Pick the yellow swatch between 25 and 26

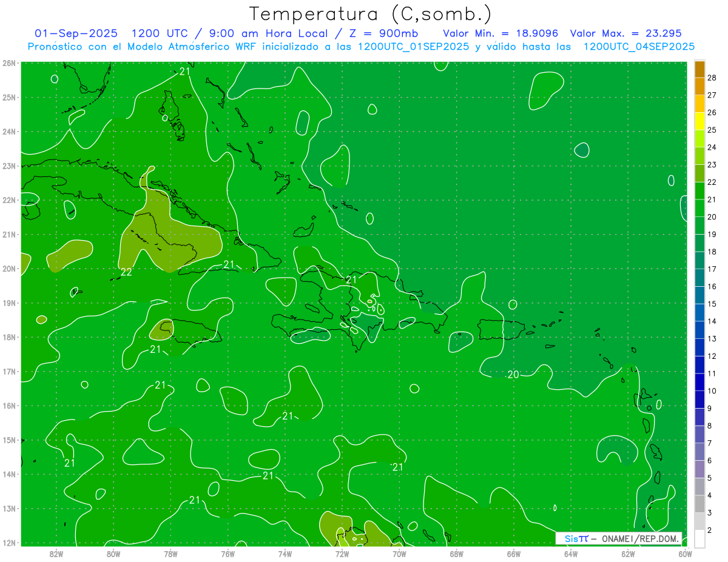[699, 121]
